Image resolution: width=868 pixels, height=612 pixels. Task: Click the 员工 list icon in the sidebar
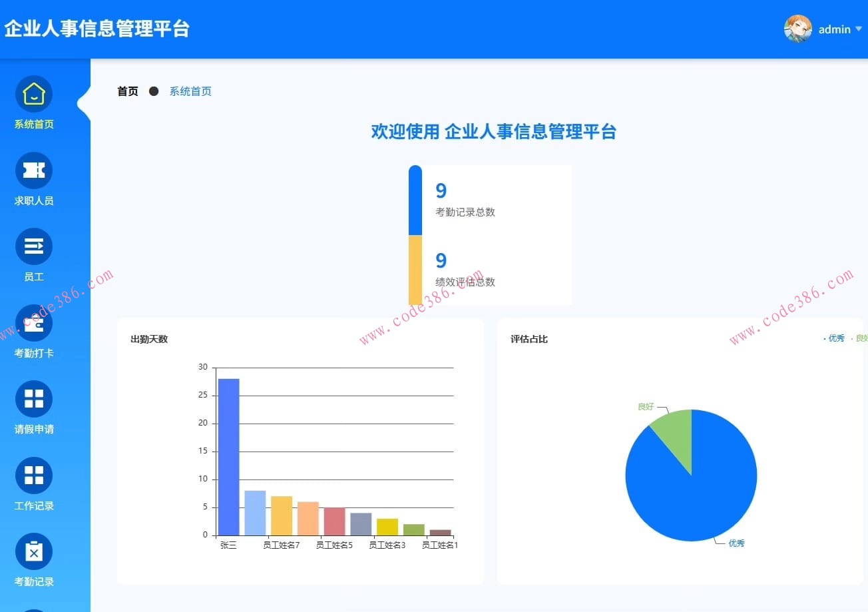(33, 246)
